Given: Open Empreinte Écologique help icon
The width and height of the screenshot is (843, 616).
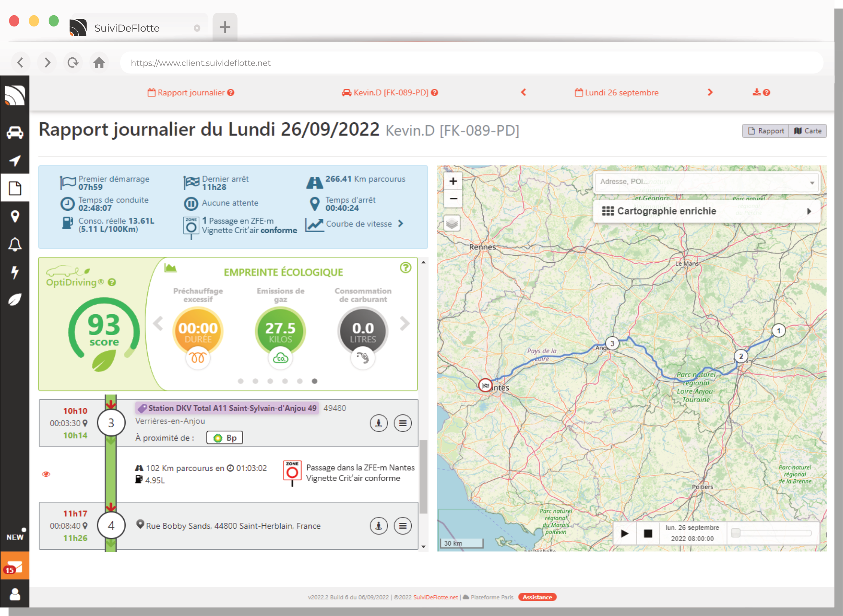Looking at the screenshot, I should (406, 268).
